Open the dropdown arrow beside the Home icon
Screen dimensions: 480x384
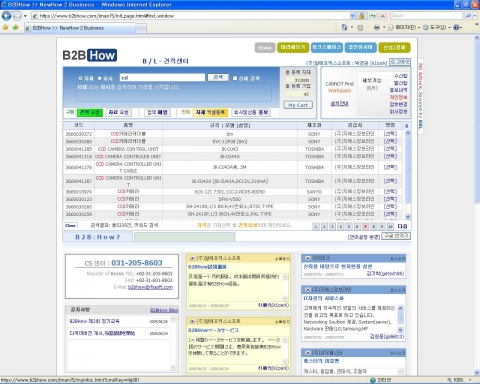tap(352, 28)
